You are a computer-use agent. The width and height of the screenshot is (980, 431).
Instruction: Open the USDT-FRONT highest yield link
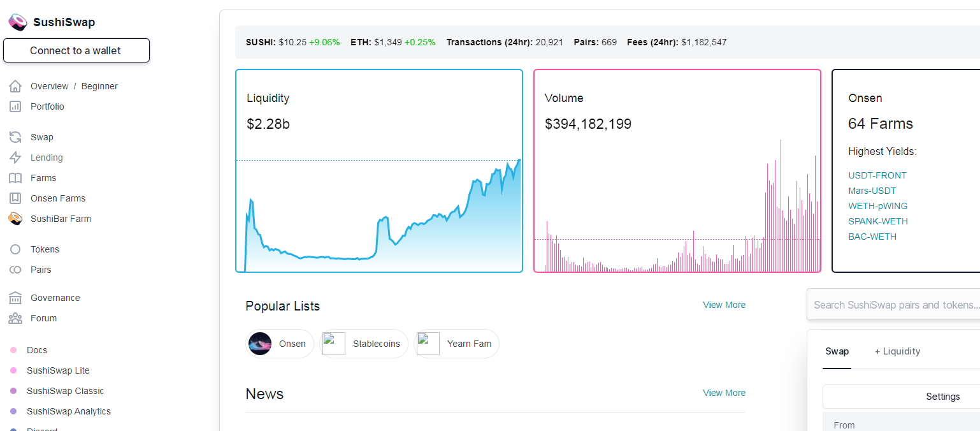click(877, 175)
